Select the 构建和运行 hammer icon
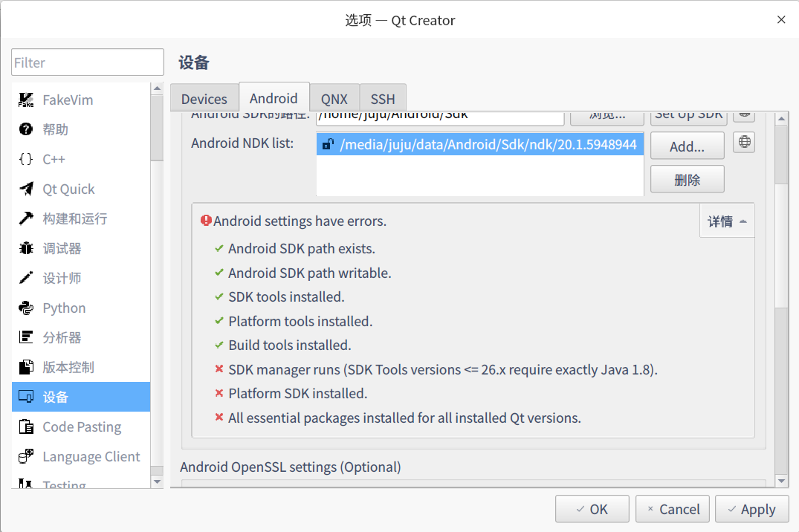799x532 pixels. point(26,218)
